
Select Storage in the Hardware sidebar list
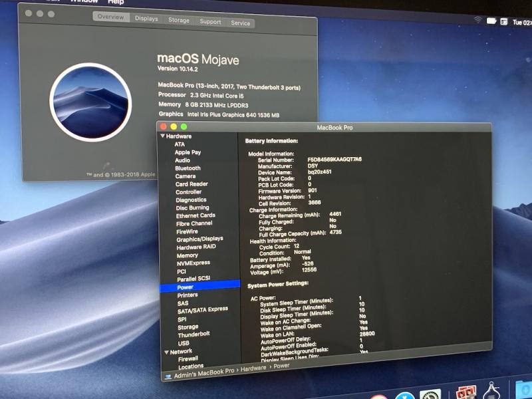(x=188, y=327)
